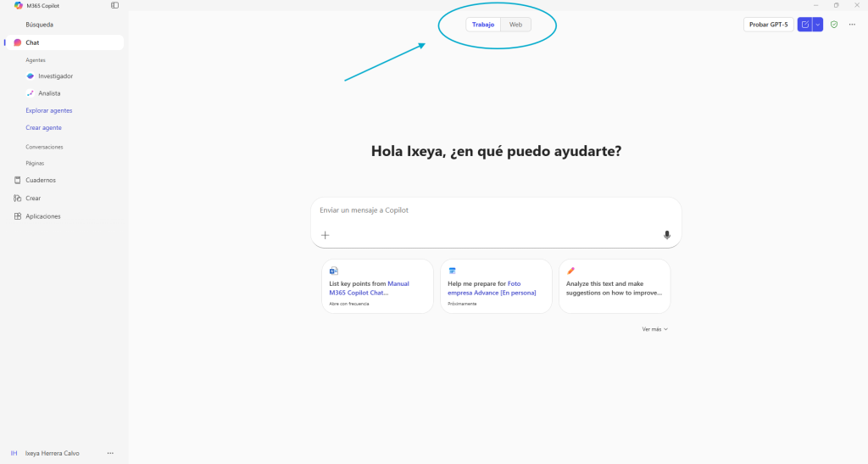Expand Ver más suggestions

click(x=654, y=329)
